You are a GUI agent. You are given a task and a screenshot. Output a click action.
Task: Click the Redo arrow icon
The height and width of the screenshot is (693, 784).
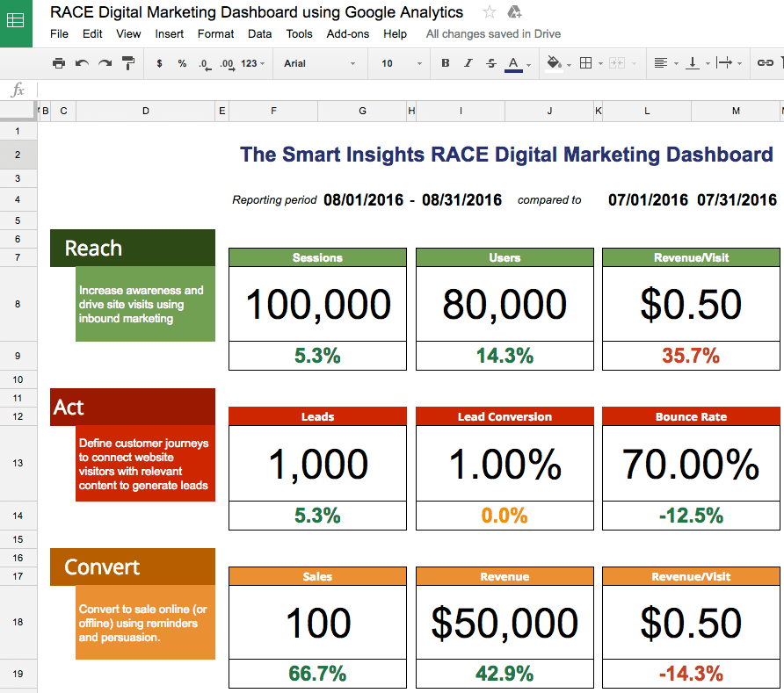click(x=105, y=63)
